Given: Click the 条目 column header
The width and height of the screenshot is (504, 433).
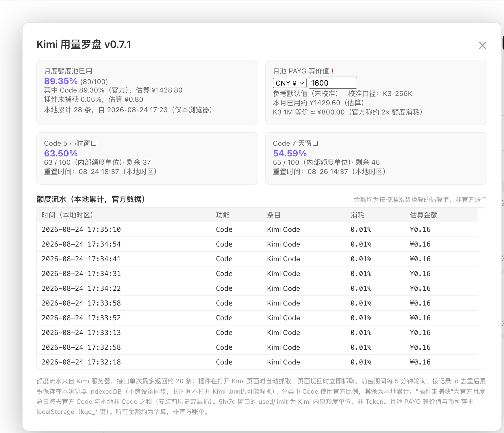Looking at the screenshot, I should click(x=274, y=215).
